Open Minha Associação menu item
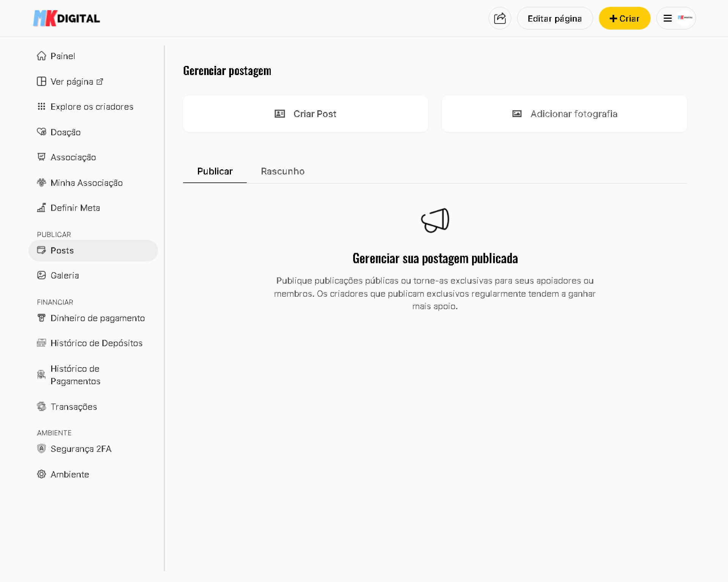This screenshot has height=582, width=728. (x=86, y=183)
